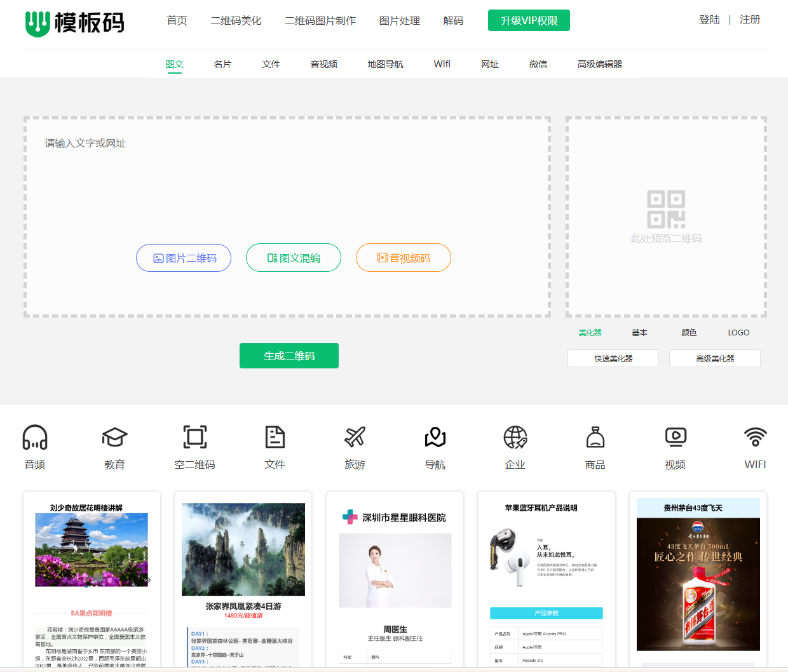Switch to the 高级编辑器 tab

click(600, 64)
